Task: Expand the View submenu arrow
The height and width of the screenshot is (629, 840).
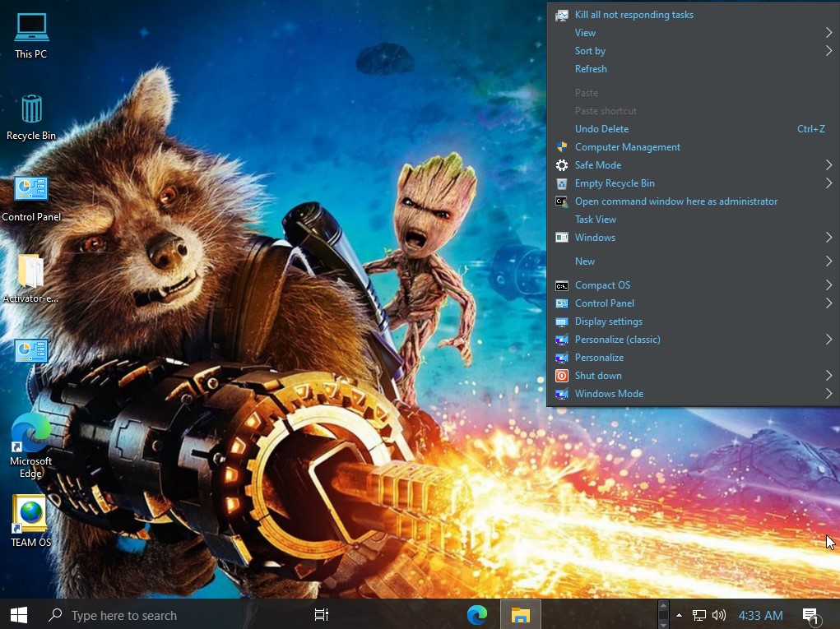Action: 828,33
